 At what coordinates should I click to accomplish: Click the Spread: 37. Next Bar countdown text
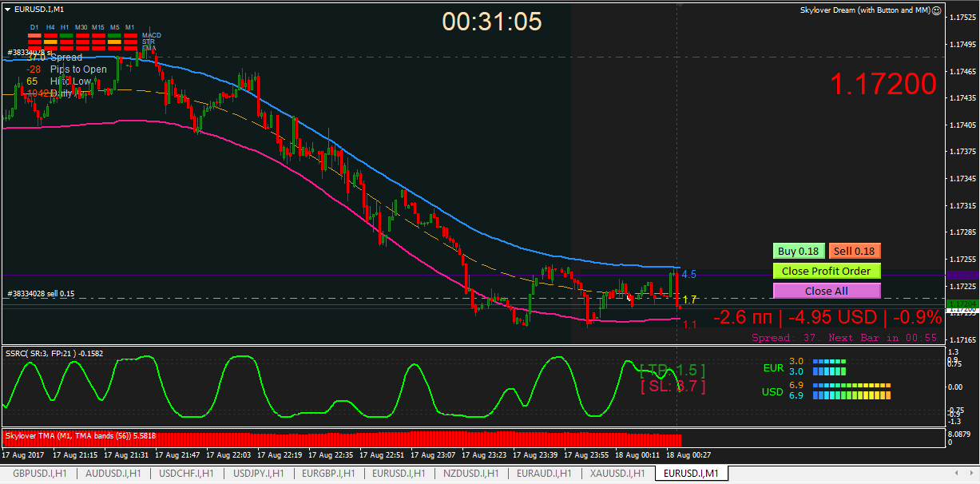tap(844, 338)
